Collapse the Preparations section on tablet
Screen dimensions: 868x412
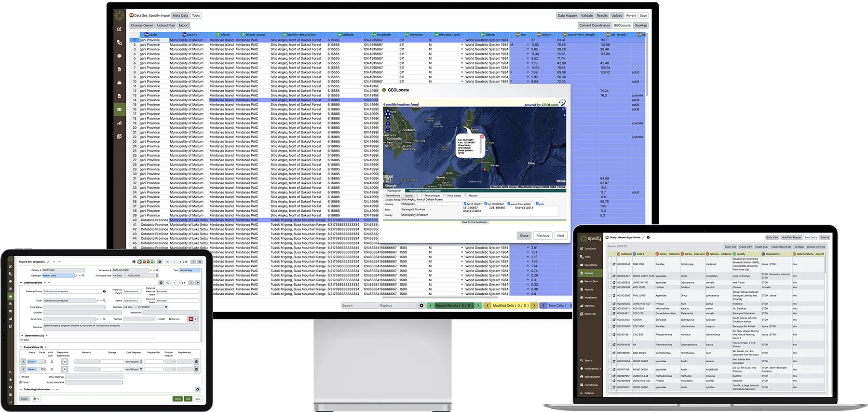click(x=22, y=347)
